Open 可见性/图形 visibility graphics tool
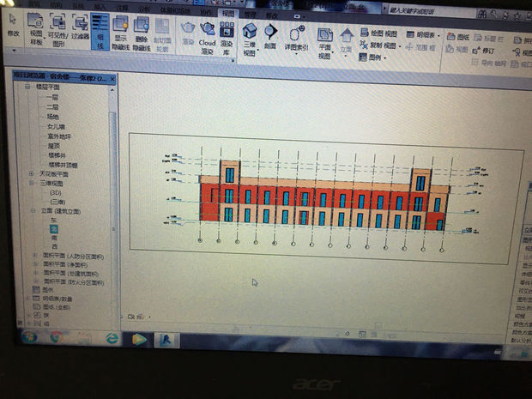The image size is (532, 399). [x=58, y=29]
